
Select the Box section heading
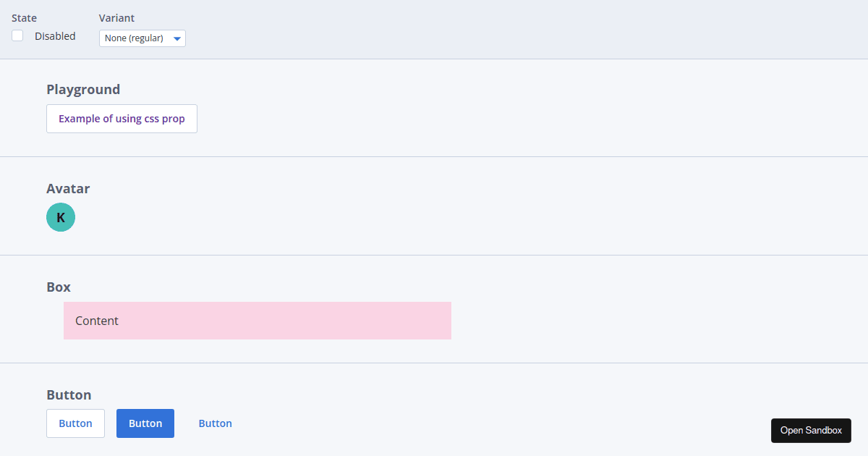[x=58, y=287]
